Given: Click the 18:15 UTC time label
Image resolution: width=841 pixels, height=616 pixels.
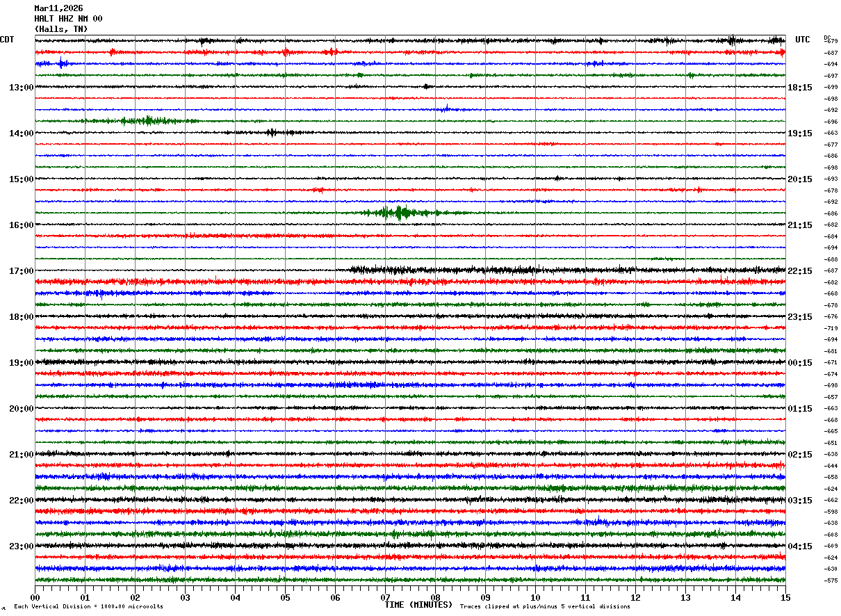Looking at the screenshot, I should [800, 87].
